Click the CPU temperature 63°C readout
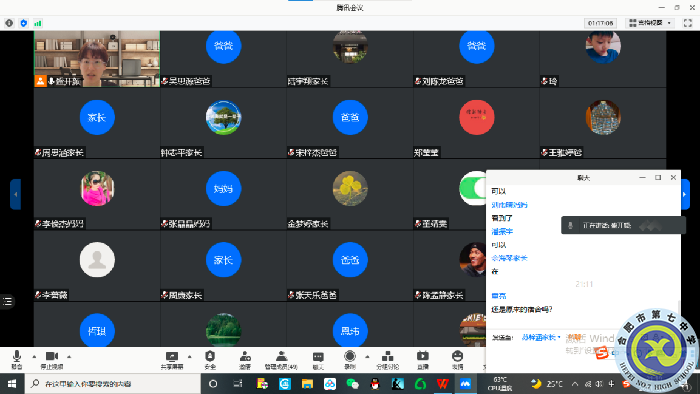Image resolution: width=700 pixels, height=394 pixels. 500,384
